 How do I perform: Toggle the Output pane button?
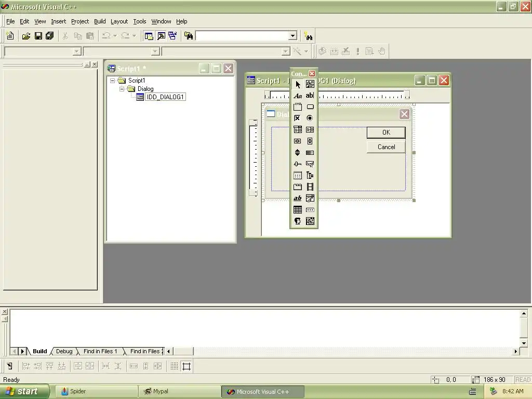pyautogui.click(x=161, y=36)
